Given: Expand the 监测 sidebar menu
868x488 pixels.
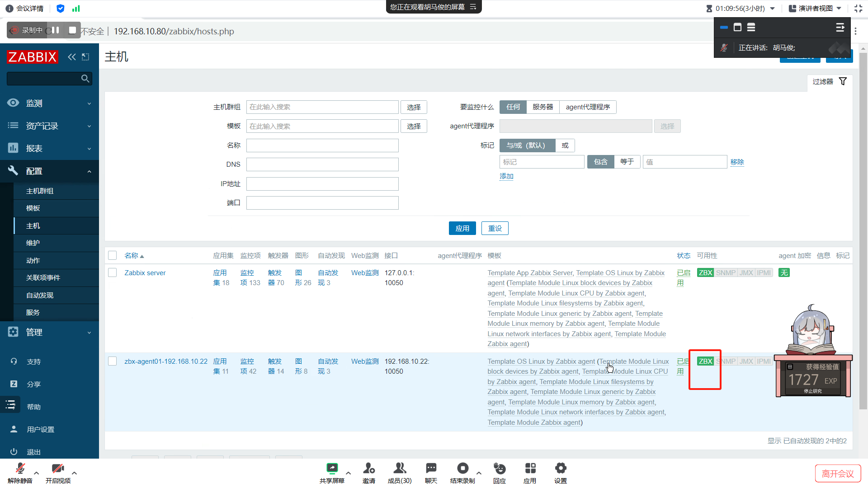Looking at the screenshot, I should (x=49, y=103).
